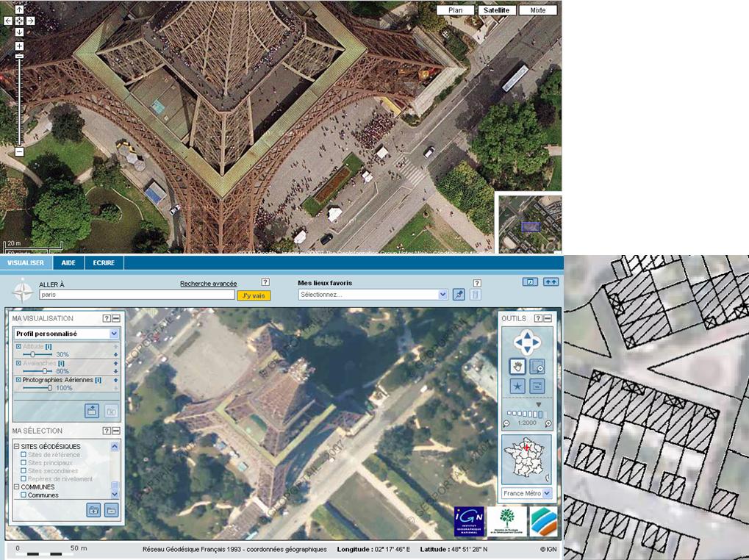Viewport: 749px width, 560px height.
Task: Recenter the Google map with the center button
Action: click(x=19, y=21)
